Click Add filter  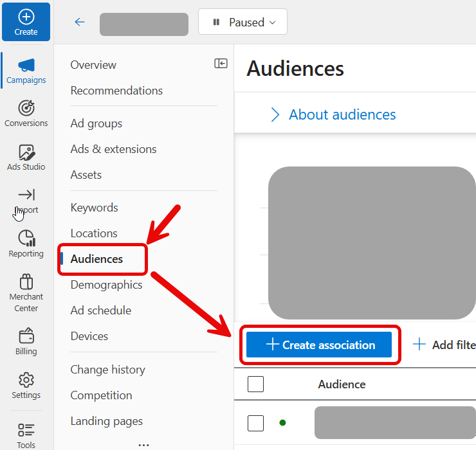444,345
